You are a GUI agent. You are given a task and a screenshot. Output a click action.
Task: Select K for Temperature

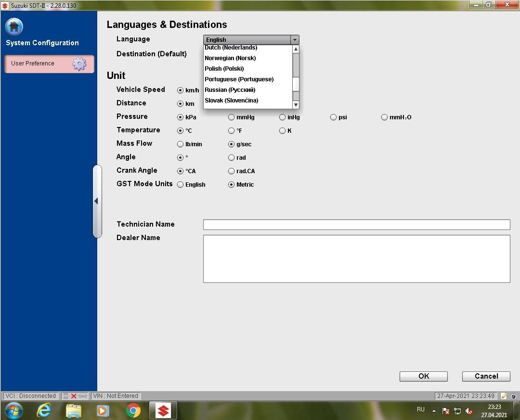tap(282, 130)
